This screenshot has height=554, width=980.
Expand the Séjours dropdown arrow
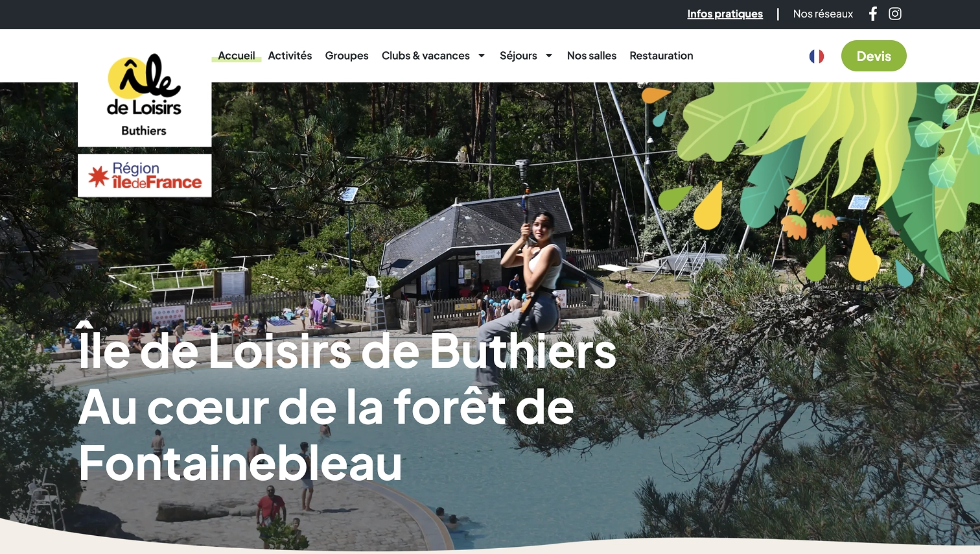pyautogui.click(x=549, y=56)
